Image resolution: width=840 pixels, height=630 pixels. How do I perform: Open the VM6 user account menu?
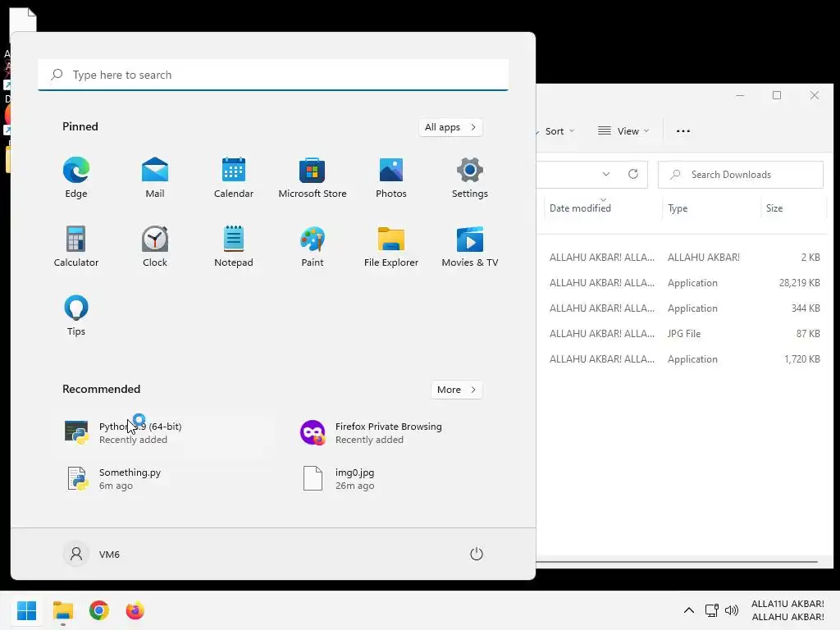92,554
